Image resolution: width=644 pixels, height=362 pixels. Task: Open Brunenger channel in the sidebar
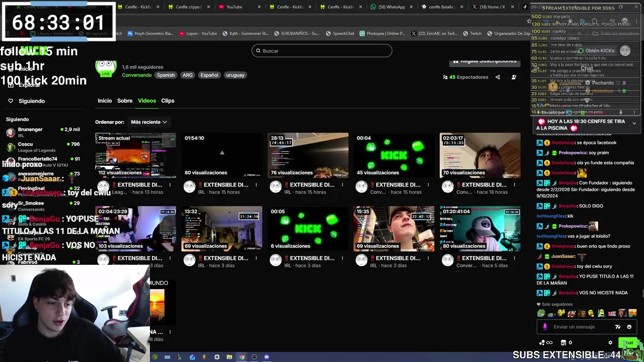(43, 133)
